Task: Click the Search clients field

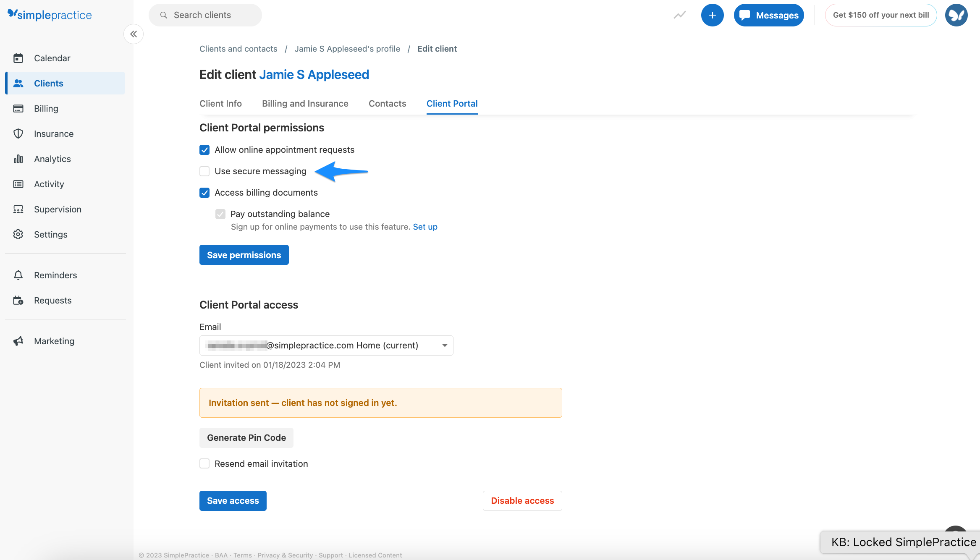Action: click(x=205, y=15)
